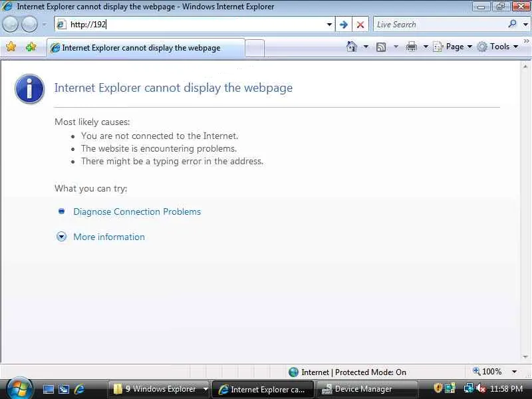Open the zoom level dropdown arrow
Viewport: 532px width, 399px height.
[x=514, y=372]
